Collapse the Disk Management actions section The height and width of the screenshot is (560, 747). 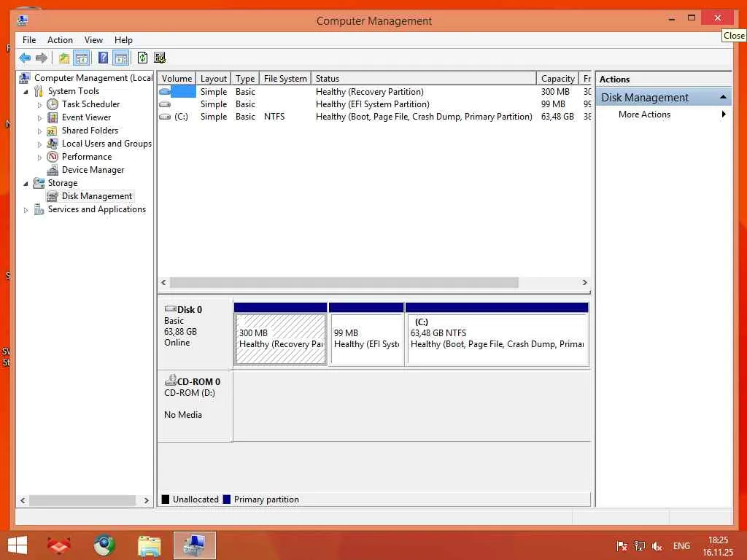tap(723, 97)
